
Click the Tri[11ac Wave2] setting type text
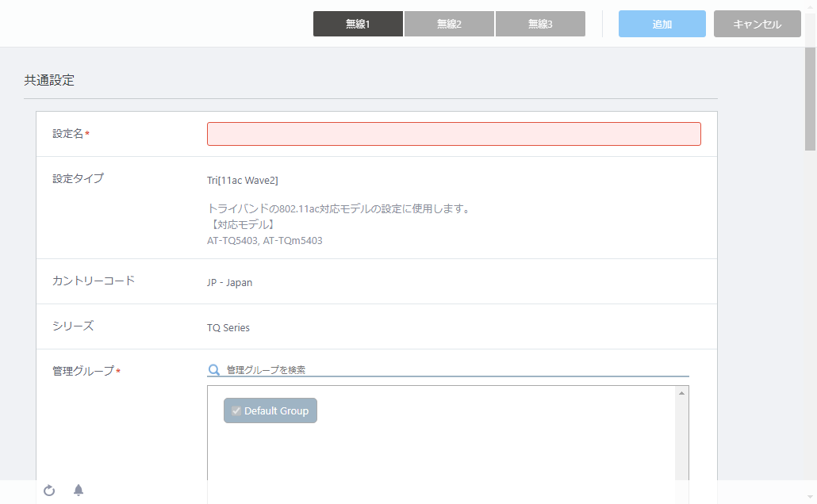click(242, 180)
